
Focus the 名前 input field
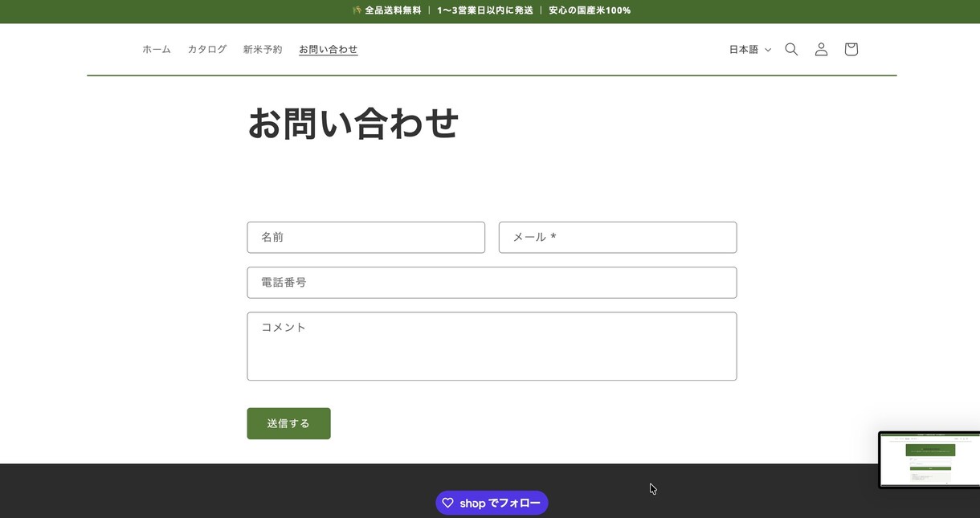click(x=366, y=238)
